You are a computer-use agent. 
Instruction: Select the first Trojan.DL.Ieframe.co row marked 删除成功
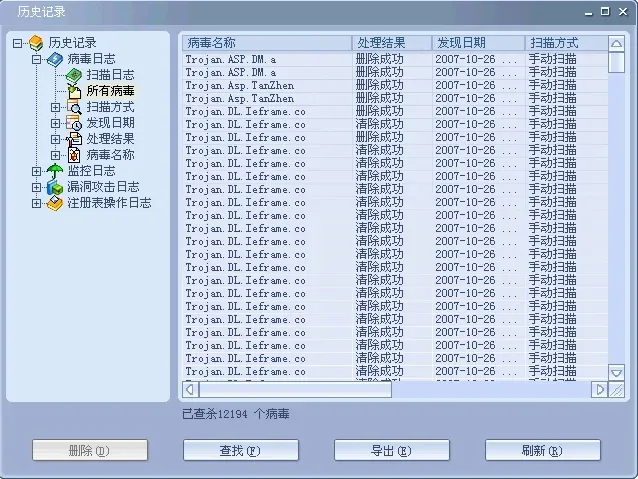[395, 112]
